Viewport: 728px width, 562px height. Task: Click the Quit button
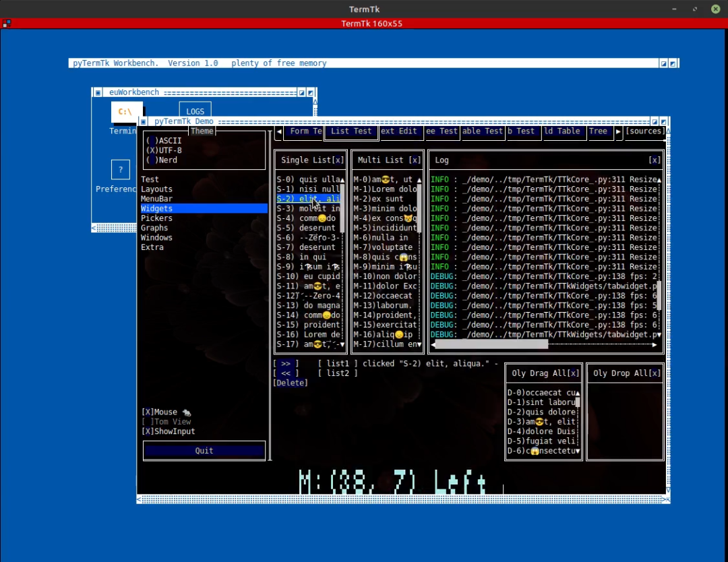tap(204, 451)
